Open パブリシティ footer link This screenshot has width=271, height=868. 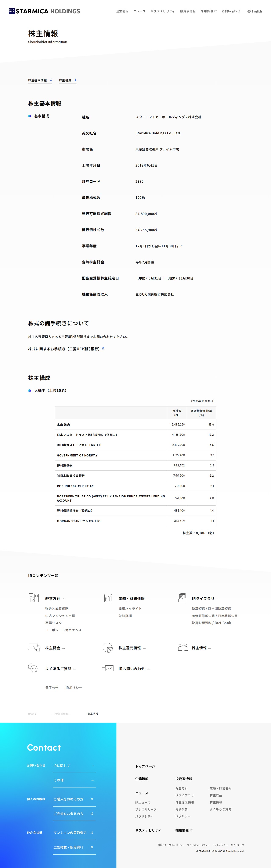point(144,817)
